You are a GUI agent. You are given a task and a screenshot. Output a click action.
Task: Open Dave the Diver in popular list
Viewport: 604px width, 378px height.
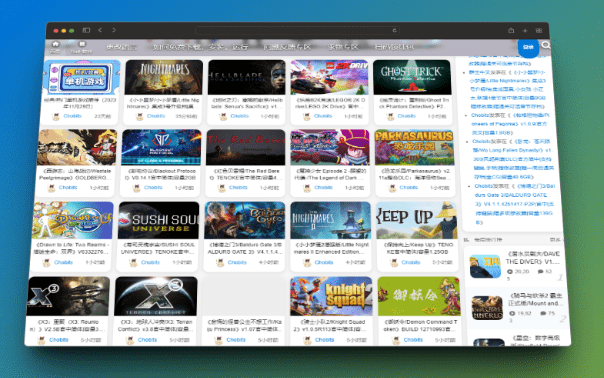[533, 257]
